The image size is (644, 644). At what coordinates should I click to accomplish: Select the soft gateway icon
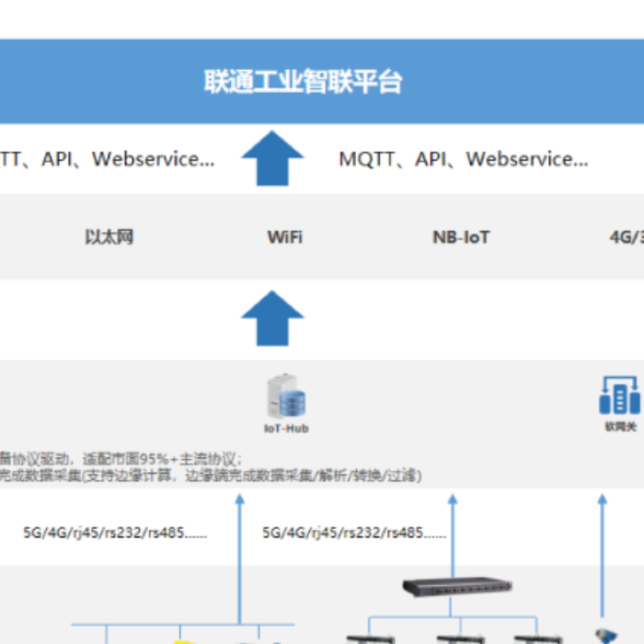pos(619,396)
